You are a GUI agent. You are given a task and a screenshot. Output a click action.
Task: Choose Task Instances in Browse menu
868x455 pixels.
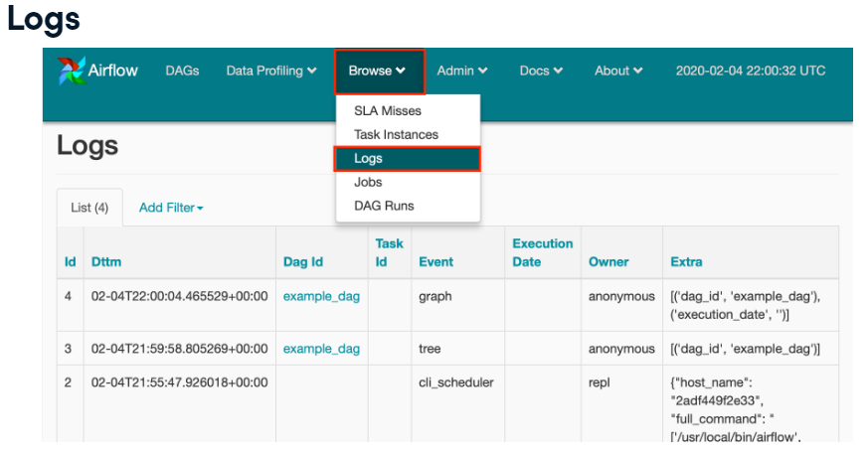[x=396, y=134]
